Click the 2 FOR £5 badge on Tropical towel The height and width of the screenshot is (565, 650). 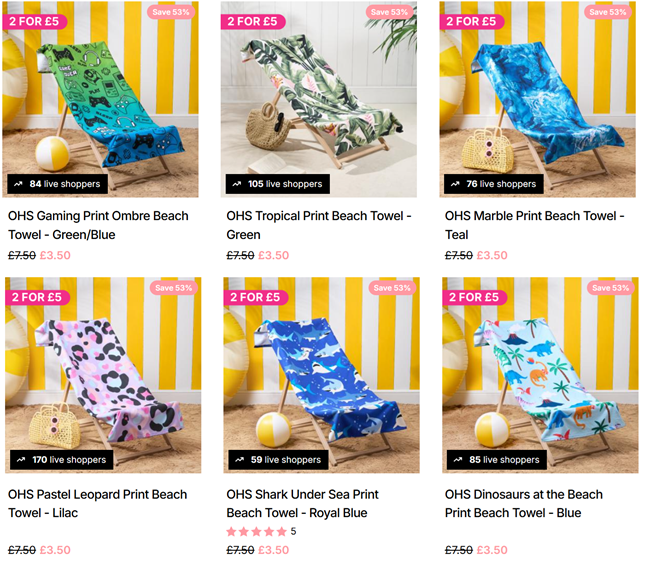click(x=252, y=22)
